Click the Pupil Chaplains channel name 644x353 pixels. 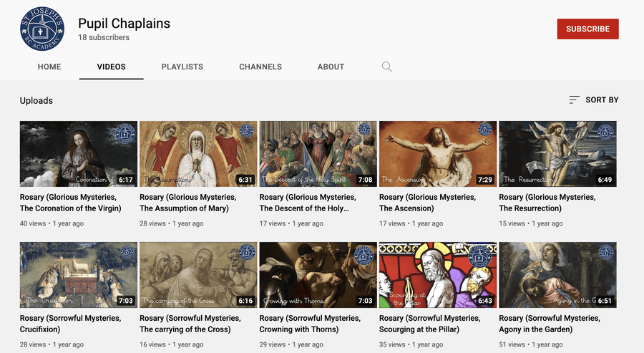click(124, 24)
